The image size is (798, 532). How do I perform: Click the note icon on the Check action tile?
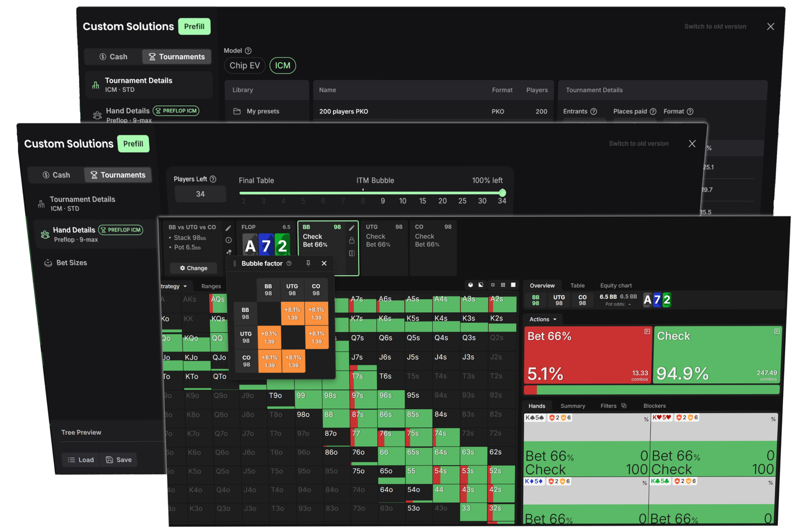click(x=777, y=331)
